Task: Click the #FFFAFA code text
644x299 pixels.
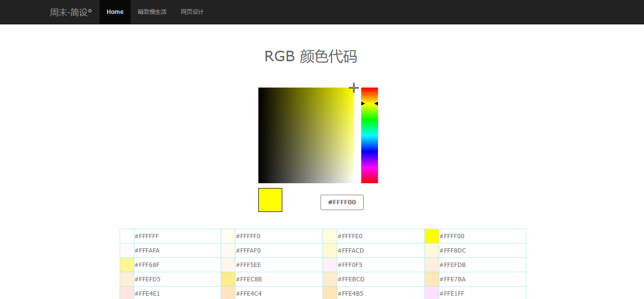Action: pyautogui.click(x=147, y=251)
